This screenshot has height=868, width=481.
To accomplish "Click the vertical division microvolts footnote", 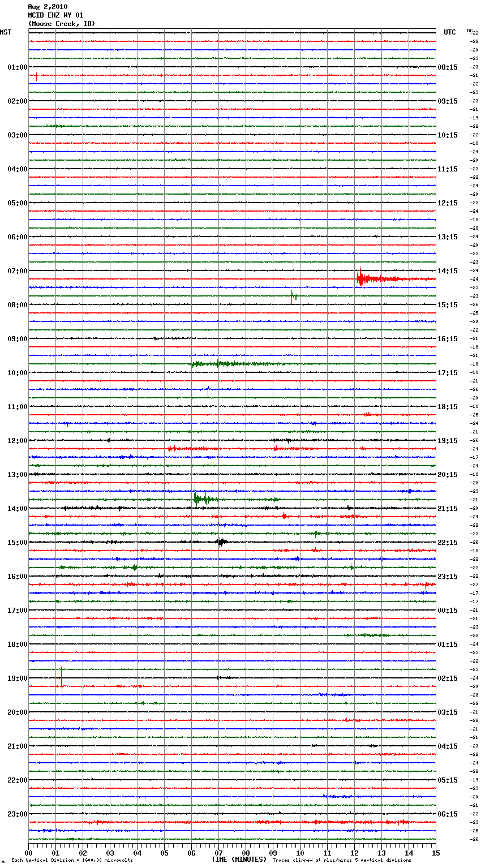I will 72,860.
